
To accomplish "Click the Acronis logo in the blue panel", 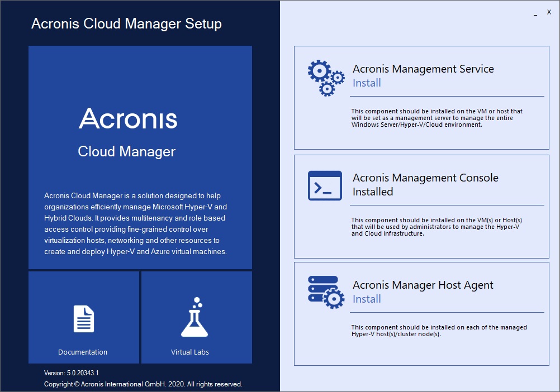I will coord(128,118).
